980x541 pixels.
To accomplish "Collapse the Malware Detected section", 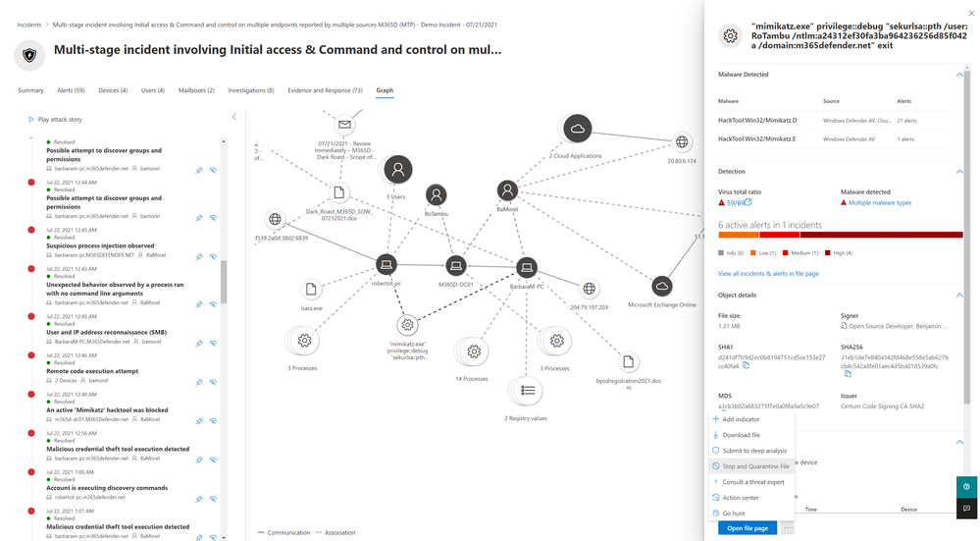I will pos(959,75).
